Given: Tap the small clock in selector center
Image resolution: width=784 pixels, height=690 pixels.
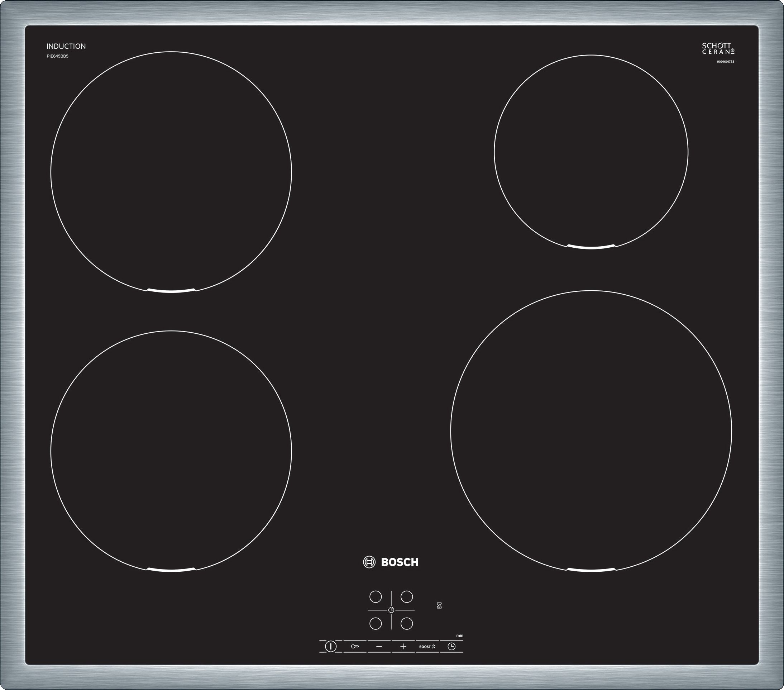Looking at the screenshot, I should 391,610.
